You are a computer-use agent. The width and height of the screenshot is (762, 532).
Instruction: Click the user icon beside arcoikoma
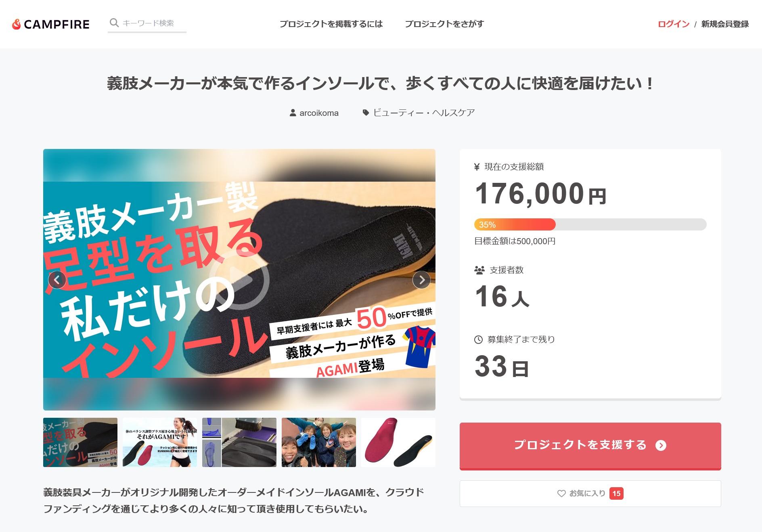[293, 113]
